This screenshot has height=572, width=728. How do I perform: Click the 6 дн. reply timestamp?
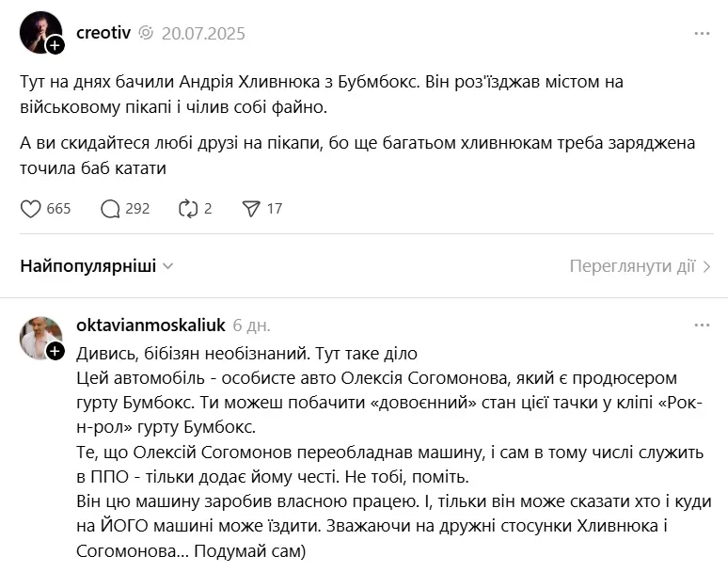click(252, 326)
